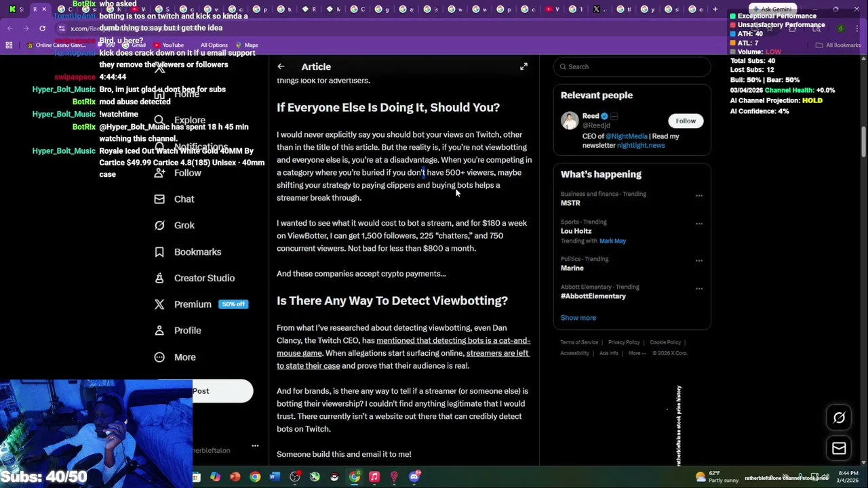Open the Terms of Service footer link
The image size is (868, 488).
point(579,342)
